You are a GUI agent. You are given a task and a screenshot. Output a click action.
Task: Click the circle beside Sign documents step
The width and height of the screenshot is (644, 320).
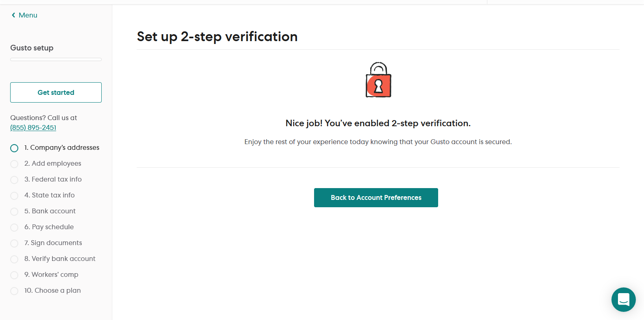[x=14, y=243]
